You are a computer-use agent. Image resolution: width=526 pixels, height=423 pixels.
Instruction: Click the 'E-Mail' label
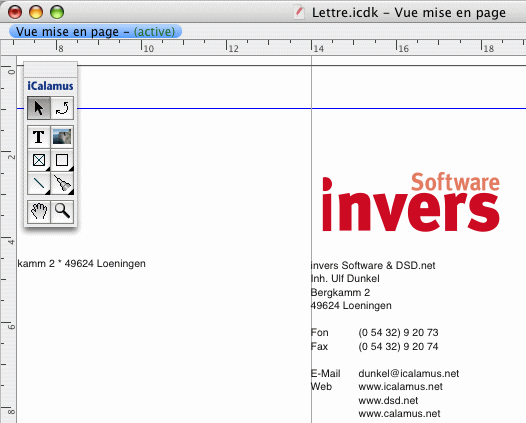[x=326, y=374]
